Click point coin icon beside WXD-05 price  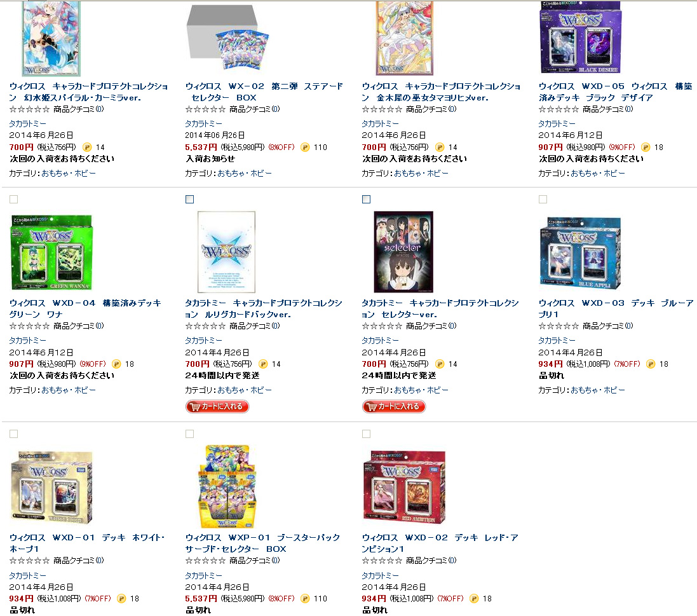(x=646, y=147)
